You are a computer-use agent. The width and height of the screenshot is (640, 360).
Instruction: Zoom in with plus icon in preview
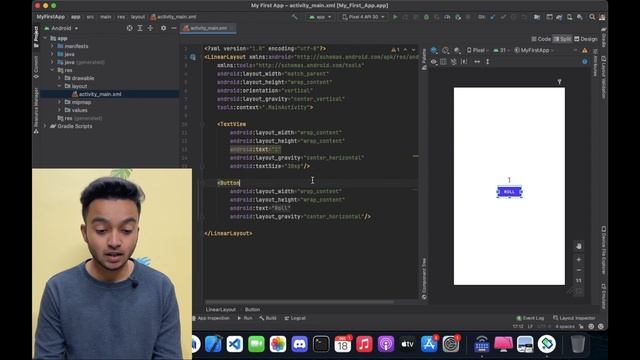point(579,260)
